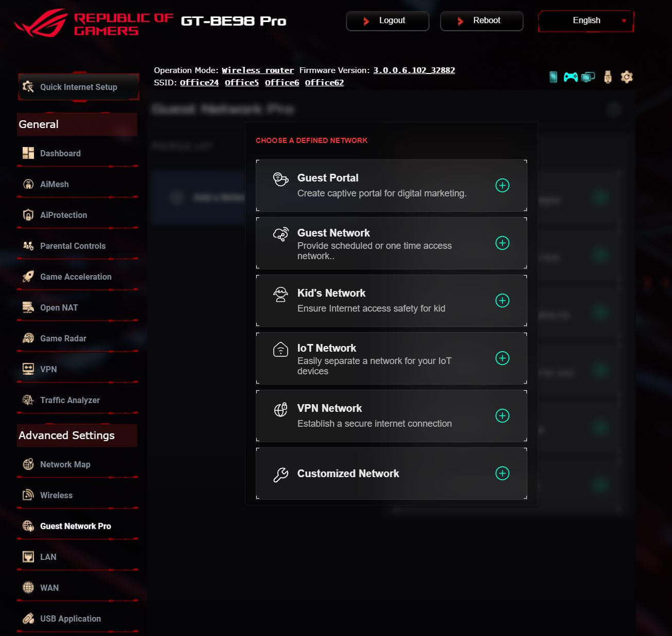The height and width of the screenshot is (636, 672).
Task: Click the plus icon on IoT Network
Action: pyautogui.click(x=502, y=358)
